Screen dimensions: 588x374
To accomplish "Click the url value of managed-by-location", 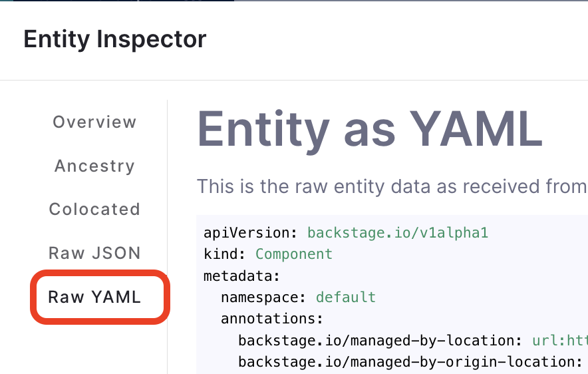I will coord(559,341).
